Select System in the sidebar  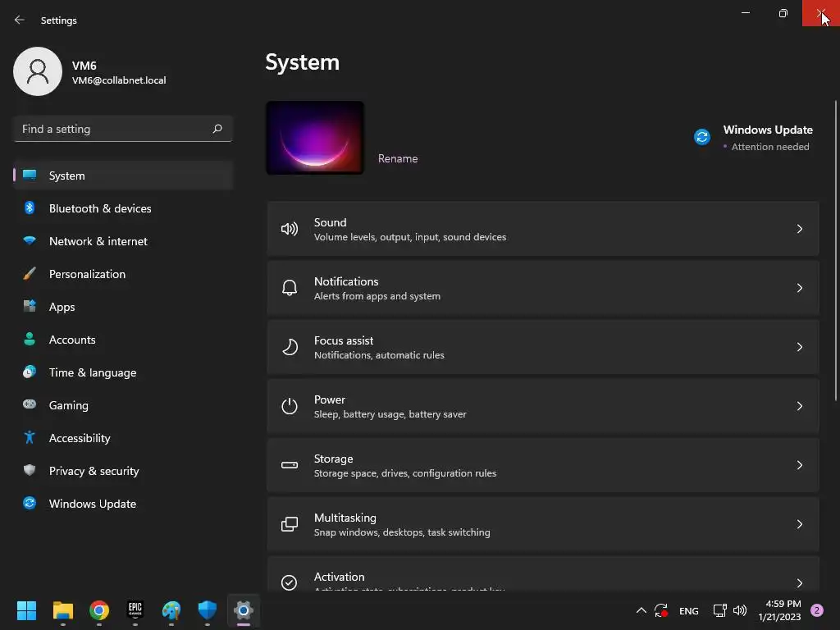coord(123,176)
